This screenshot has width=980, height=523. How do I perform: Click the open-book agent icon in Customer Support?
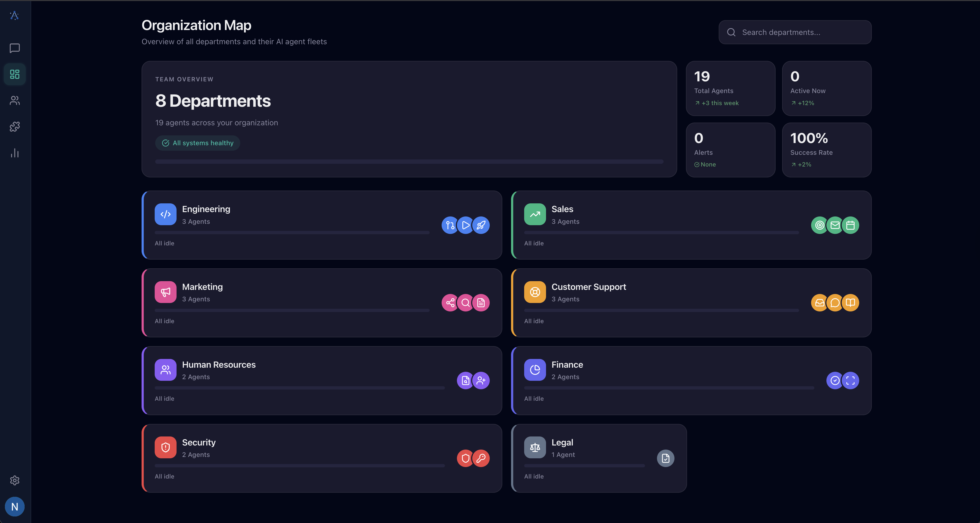click(851, 303)
